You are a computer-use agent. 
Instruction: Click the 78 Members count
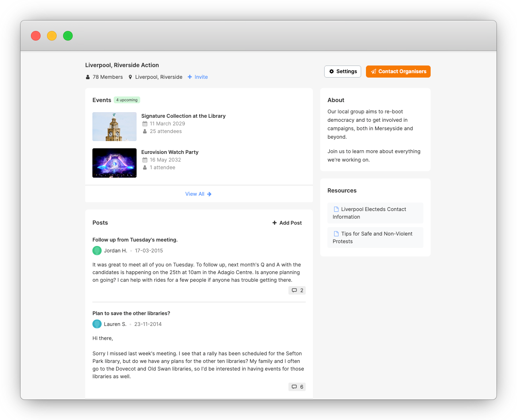pos(107,77)
